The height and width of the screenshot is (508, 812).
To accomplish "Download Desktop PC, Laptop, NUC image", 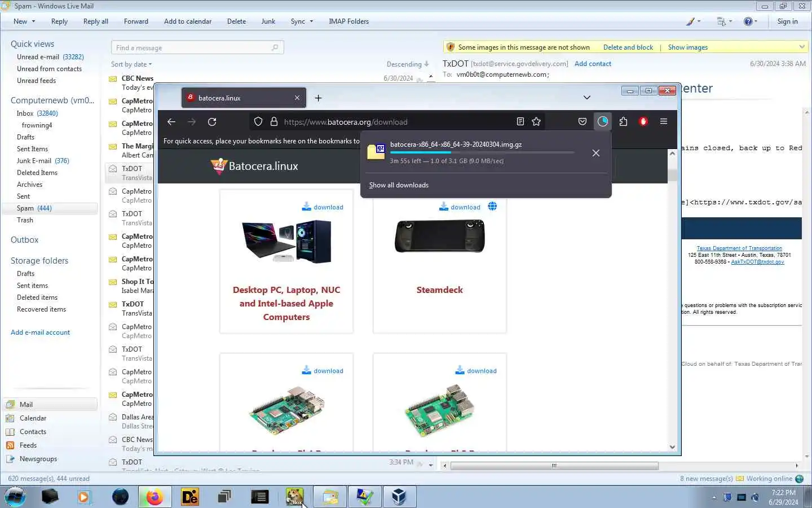I will point(323,207).
